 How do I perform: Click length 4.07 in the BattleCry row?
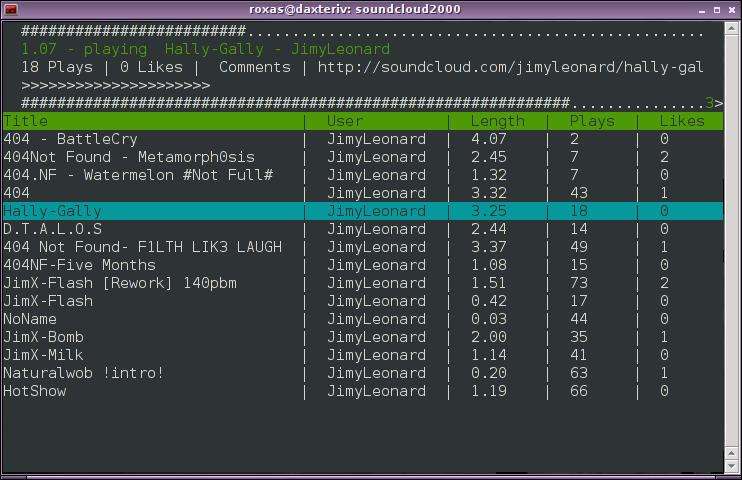(489, 139)
